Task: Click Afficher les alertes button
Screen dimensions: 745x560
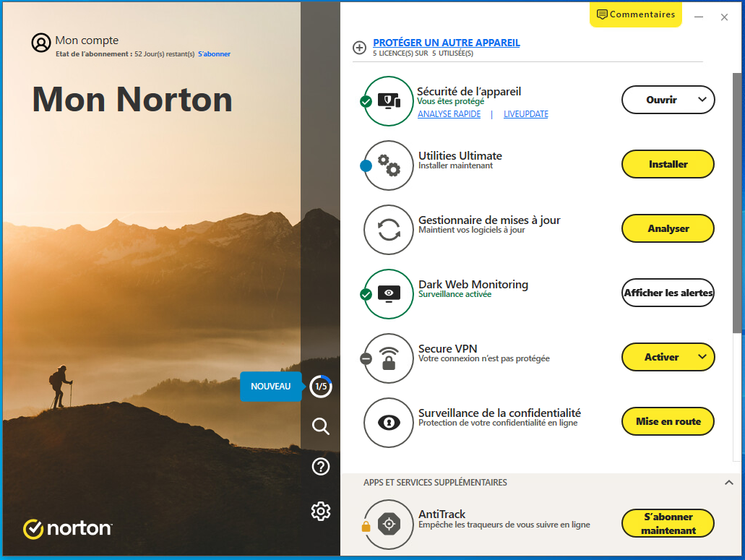Action: tap(668, 293)
